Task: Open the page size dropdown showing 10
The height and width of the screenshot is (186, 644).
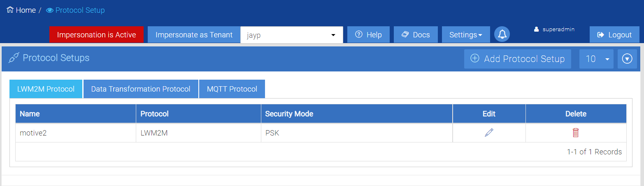Action: (596, 59)
